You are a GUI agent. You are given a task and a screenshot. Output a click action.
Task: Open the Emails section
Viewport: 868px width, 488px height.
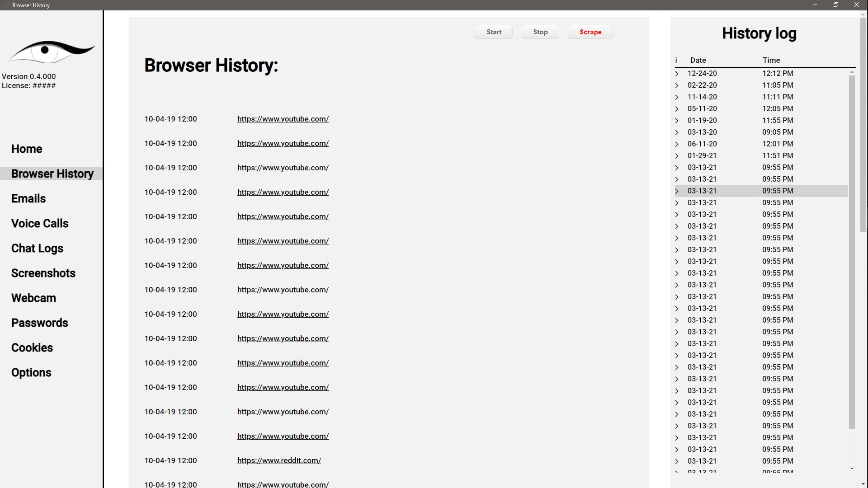point(28,199)
